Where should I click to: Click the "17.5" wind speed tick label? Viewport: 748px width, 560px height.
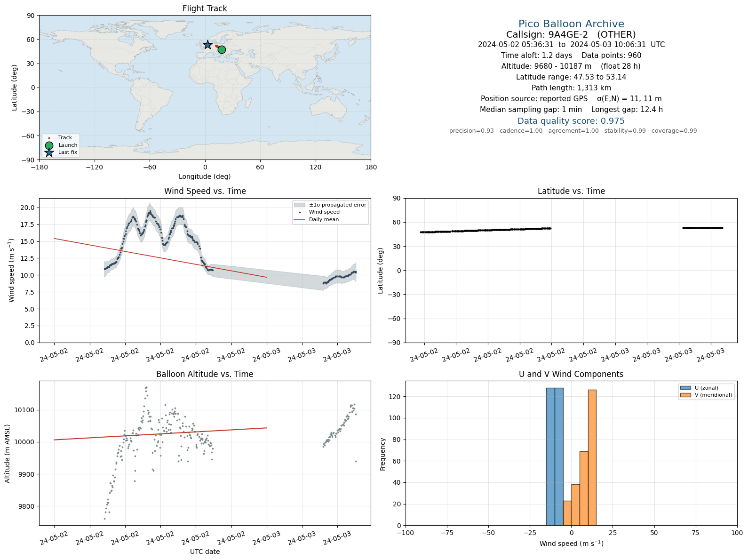click(x=29, y=225)
